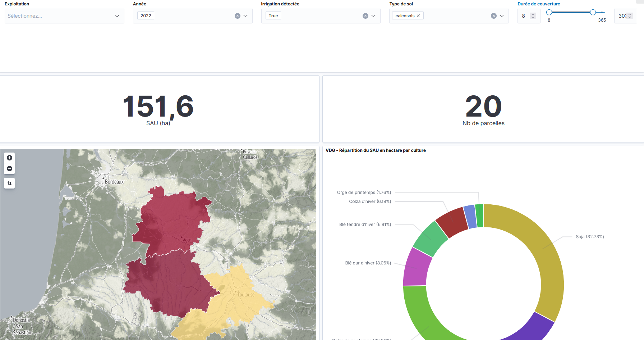644x340 pixels.
Task: Click the left handle of duration slider
Action: (x=549, y=12)
